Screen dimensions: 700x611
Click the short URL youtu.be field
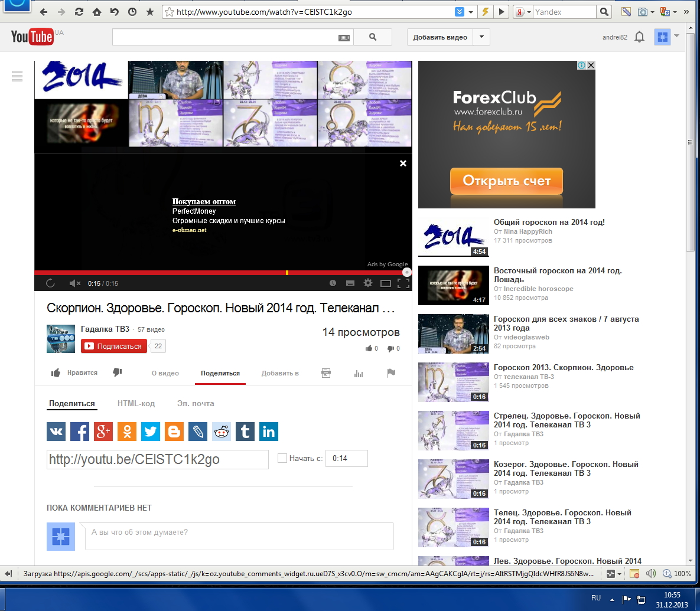(158, 459)
